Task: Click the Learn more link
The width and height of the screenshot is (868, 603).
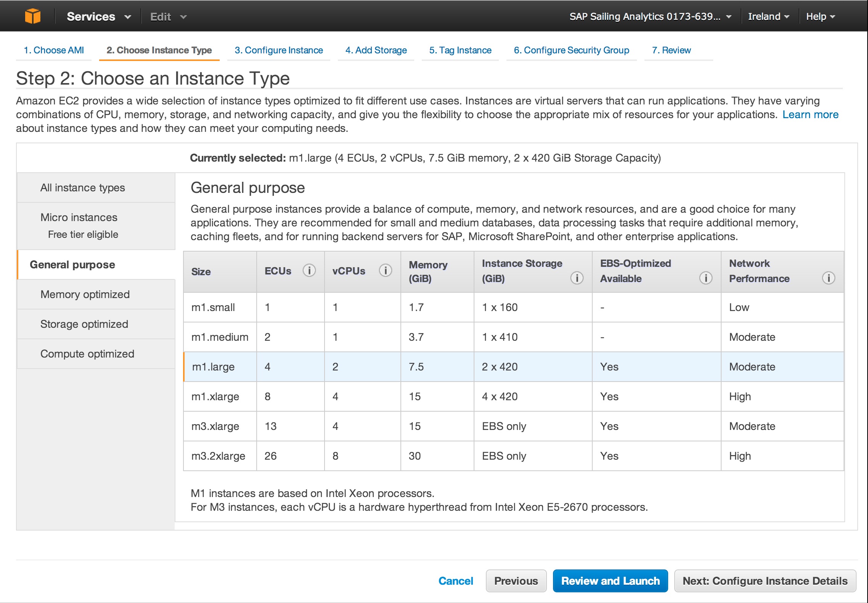Action: [x=810, y=114]
